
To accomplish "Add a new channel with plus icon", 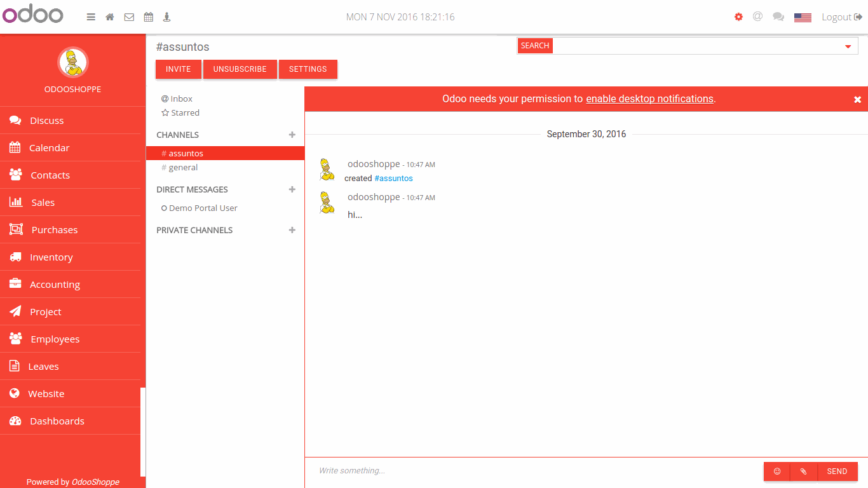I will coord(292,135).
